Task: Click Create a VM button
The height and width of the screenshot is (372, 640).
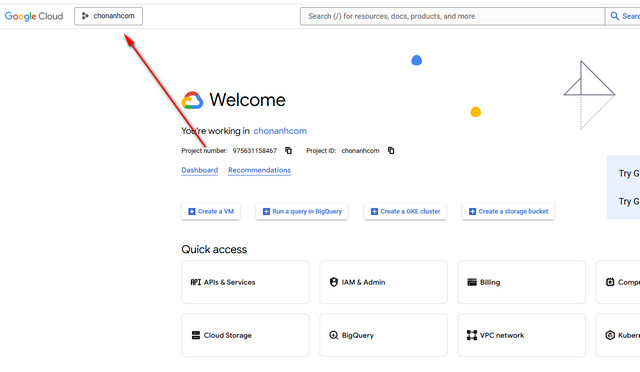Action: coord(211,212)
